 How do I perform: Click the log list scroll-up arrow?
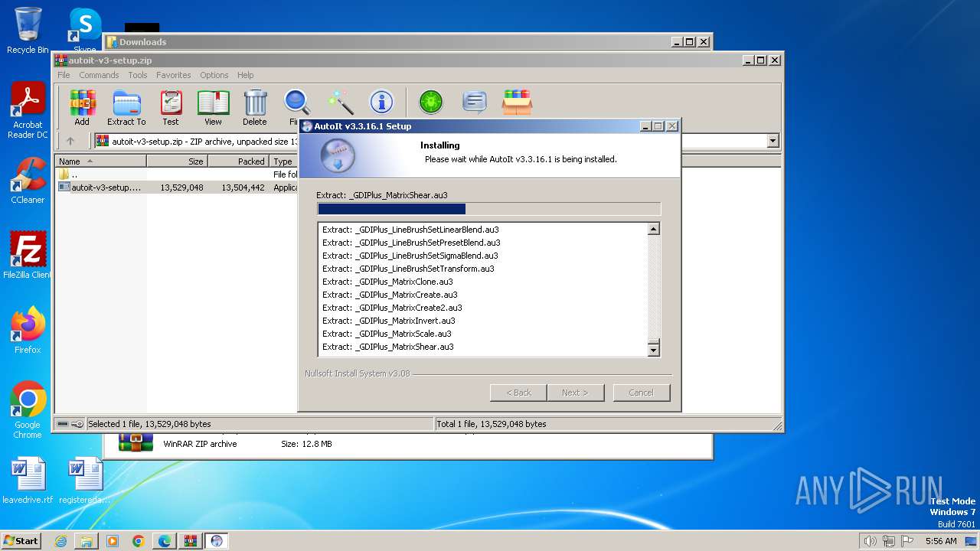point(653,229)
